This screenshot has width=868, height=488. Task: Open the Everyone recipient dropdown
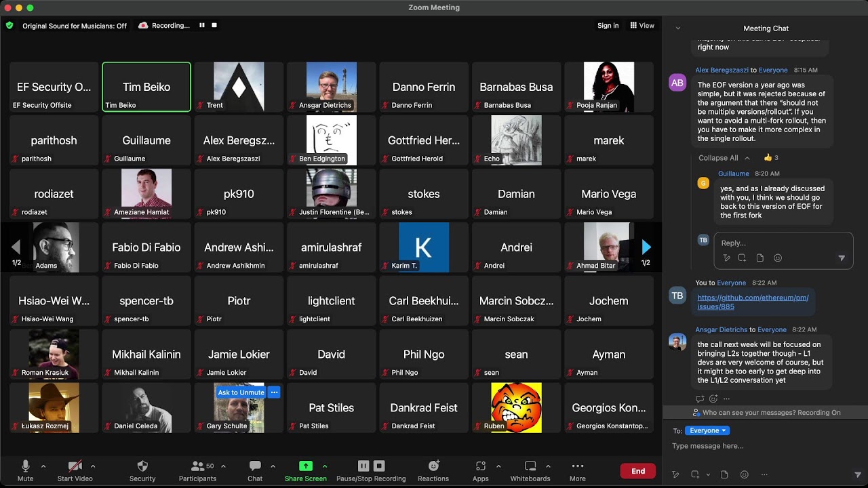pyautogui.click(x=708, y=430)
